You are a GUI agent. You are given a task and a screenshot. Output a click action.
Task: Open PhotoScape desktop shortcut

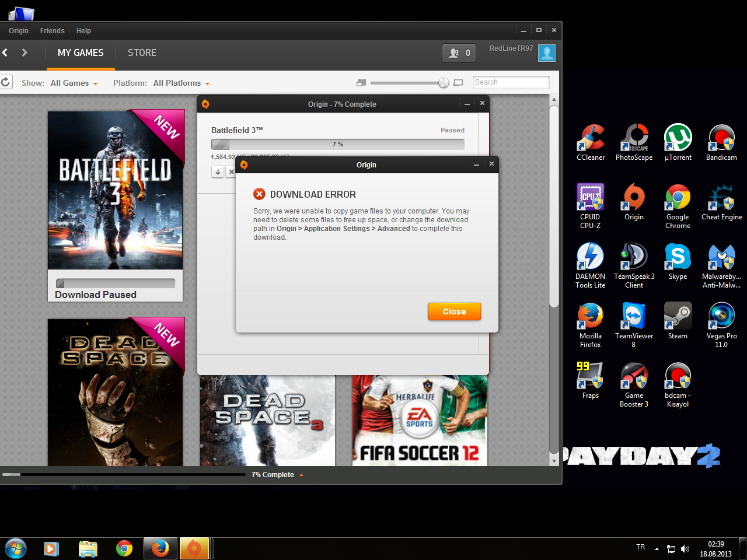[634, 142]
